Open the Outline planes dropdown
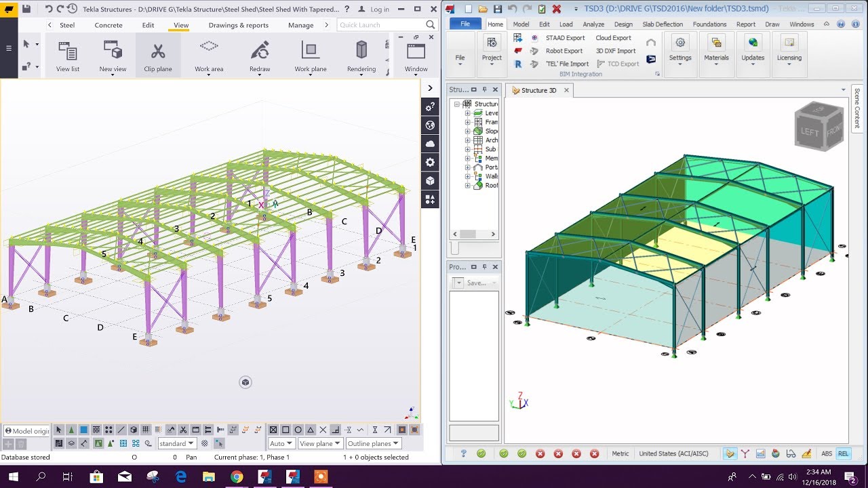This screenshot has width=868, height=488. pyautogui.click(x=374, y=443)
